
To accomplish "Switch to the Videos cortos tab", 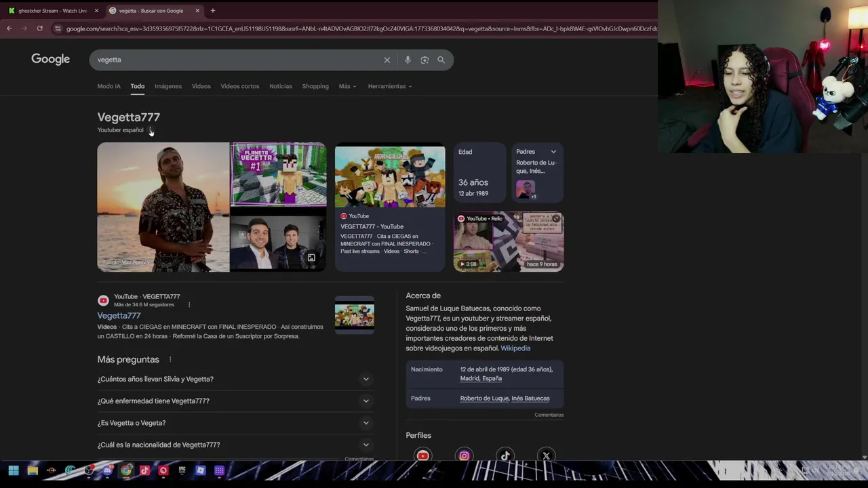I will coord(240,86).
